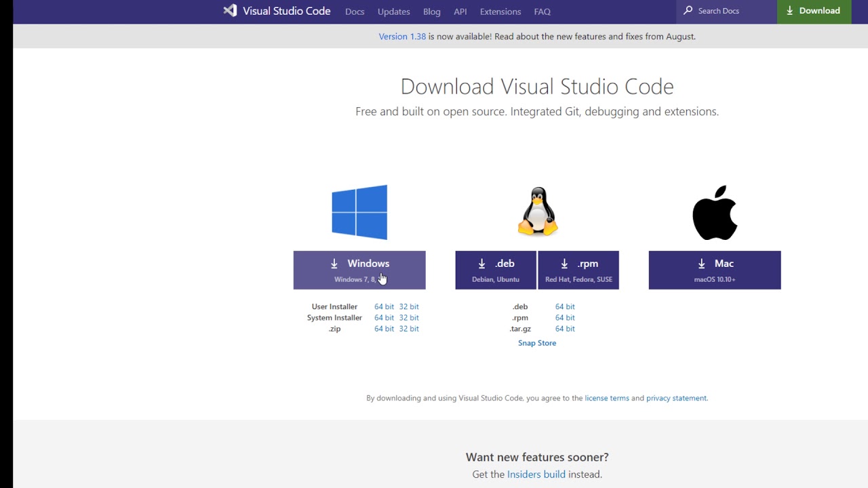Screen dimensions: 868x488
Task: Click the download arrow icon in the header Download button
Action: 790,11
